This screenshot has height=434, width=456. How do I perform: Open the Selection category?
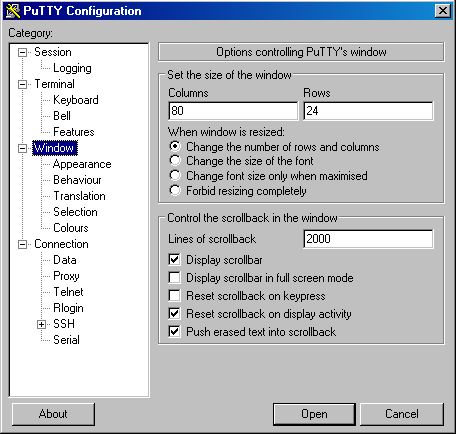point(75,212)
